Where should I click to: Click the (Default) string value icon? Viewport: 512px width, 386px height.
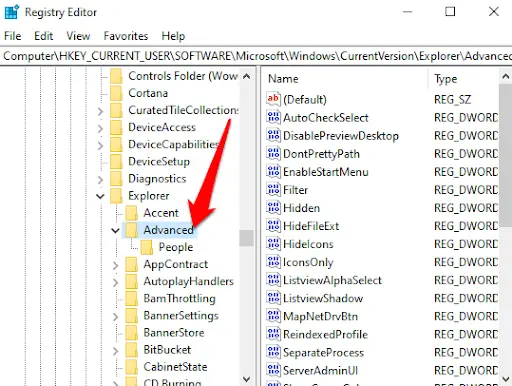point(273,99)
